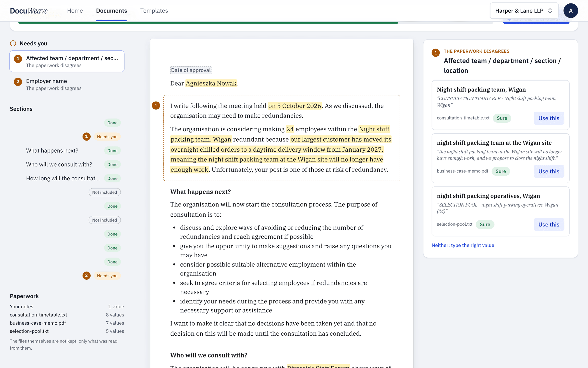The height and width of the screenshot is (368, 588).
Task: Switch to the Documents tab
Action: (111, 11)
